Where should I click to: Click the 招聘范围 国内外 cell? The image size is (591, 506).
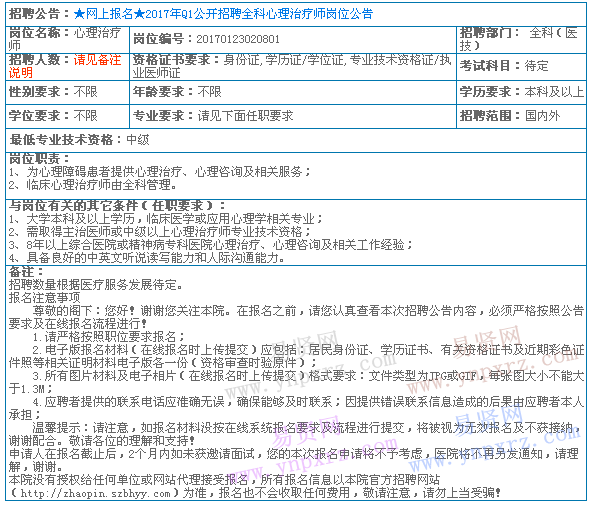(521, 116)
